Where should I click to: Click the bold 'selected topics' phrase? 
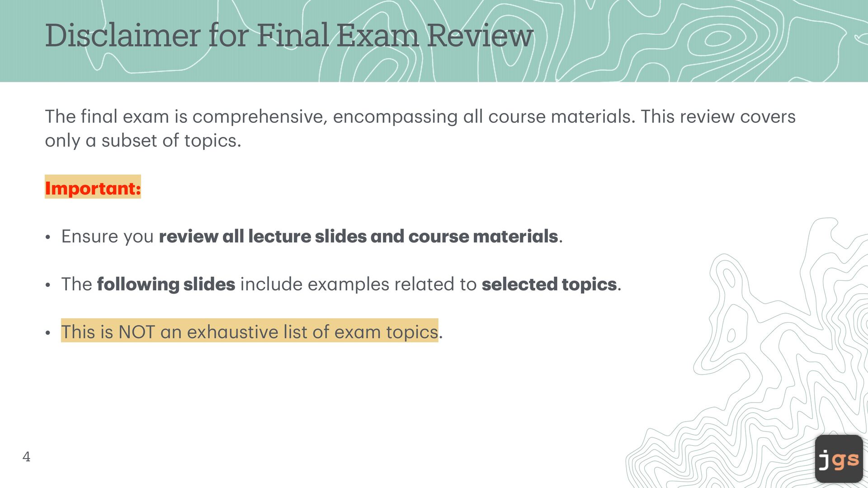pos(549,284)
